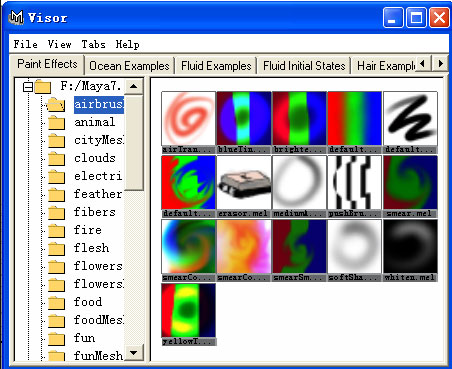
Task: Click the folder tree scrollbar thumb
Action: click(x=134, y=142)
